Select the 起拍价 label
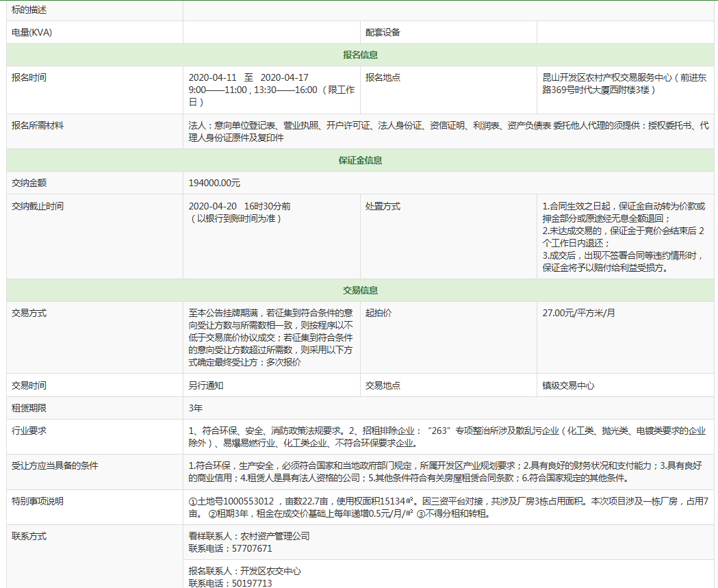The width and height of the screenshot is (718, 588). coord(379,313)
